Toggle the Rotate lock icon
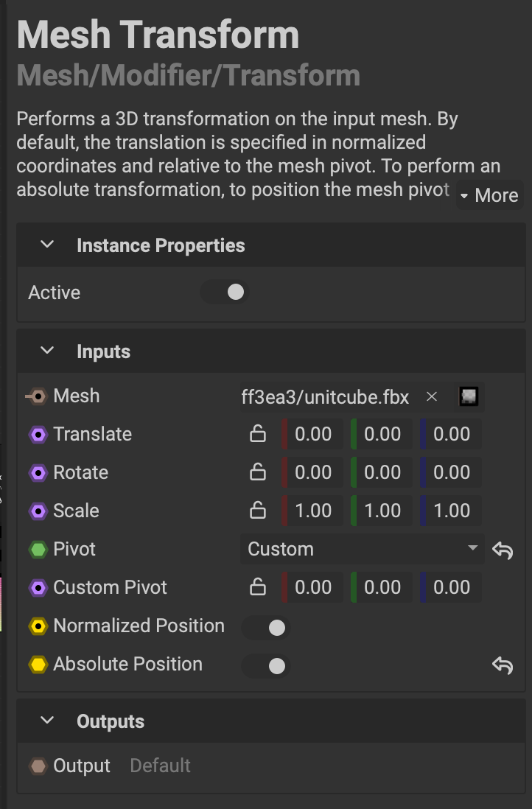 pos(258,473)
